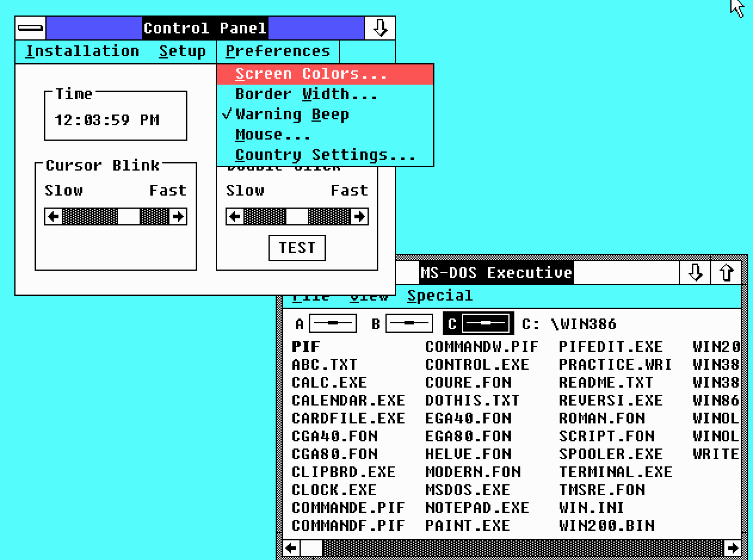Select drive B icon

click(409, 324)
